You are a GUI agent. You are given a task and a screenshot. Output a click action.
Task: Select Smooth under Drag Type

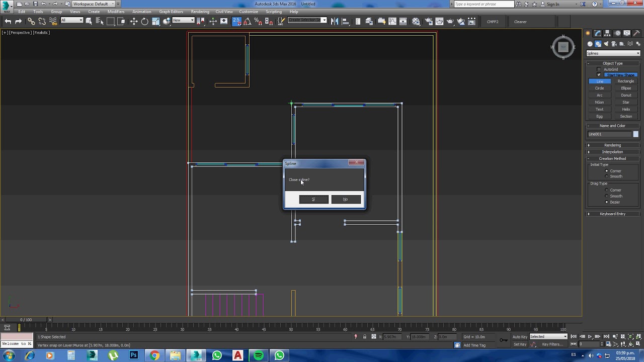(606, 196)
